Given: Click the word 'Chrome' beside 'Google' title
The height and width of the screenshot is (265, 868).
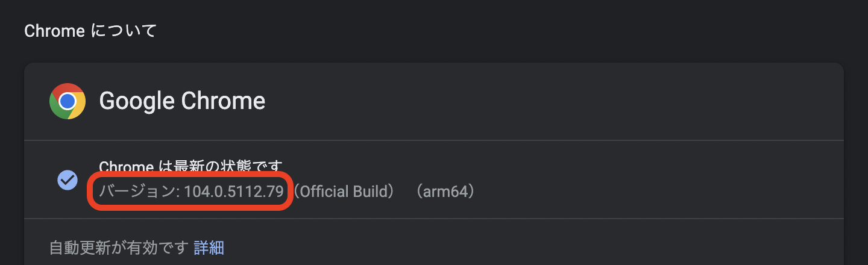Looking at the screenshot, I should point(223,101).
